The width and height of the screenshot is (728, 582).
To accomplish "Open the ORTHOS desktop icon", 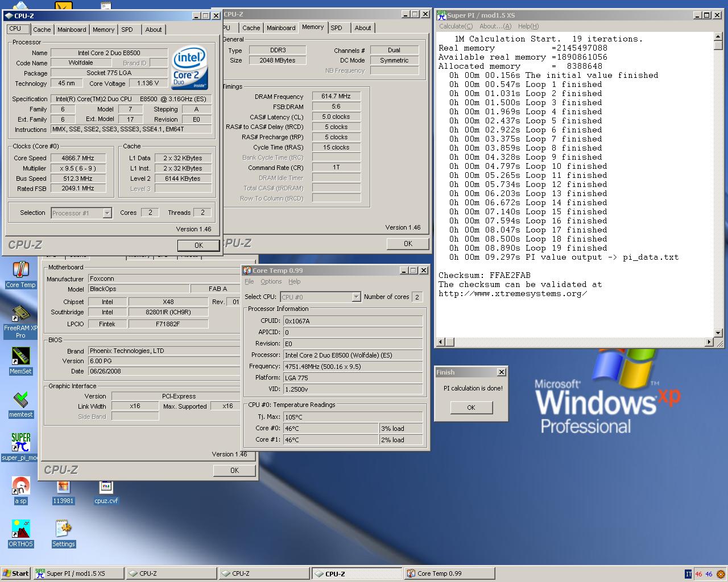I will pos(20,533).
